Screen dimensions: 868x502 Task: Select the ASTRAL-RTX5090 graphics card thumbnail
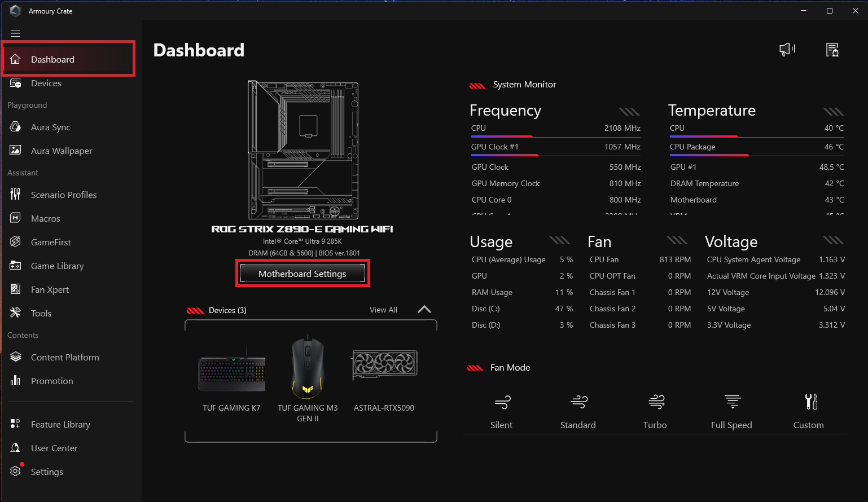click(x=384, y=364)
